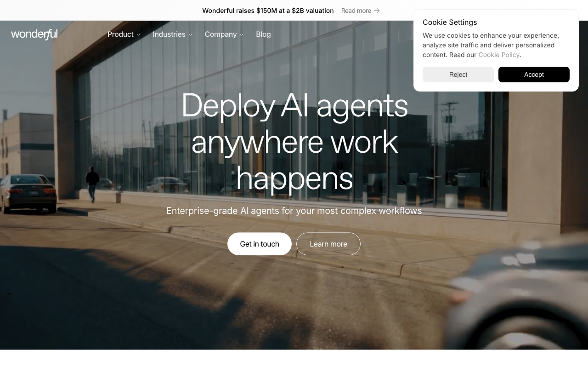Image resolution: width=588 pixels, height=368 pixels.
Task: Click the funding announcement banner text
Action: [268, 11]
